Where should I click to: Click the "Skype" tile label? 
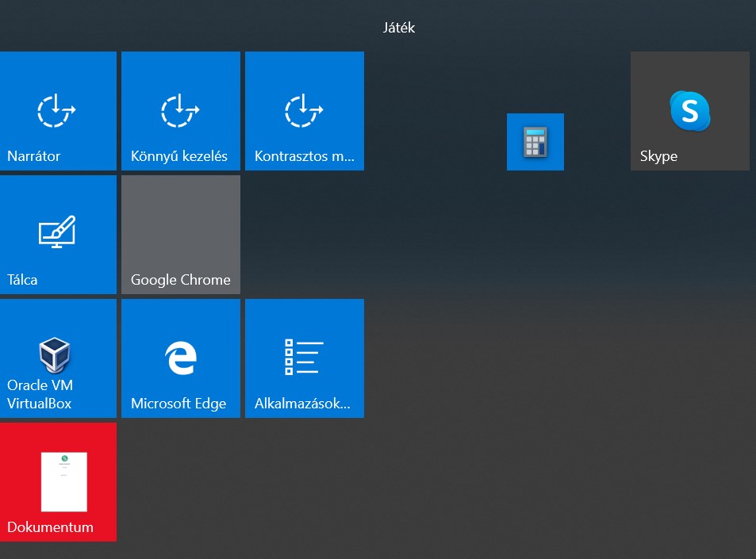[x=658, y=156]
